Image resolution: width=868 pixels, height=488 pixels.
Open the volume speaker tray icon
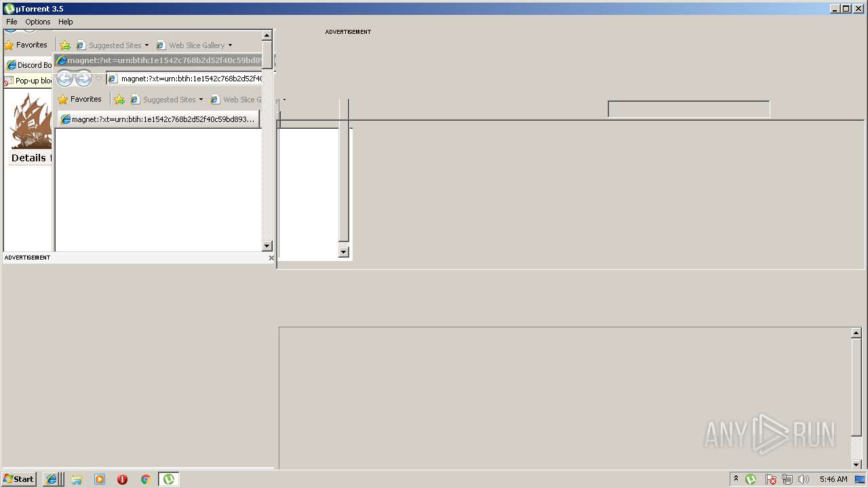[x=804, y=479]
